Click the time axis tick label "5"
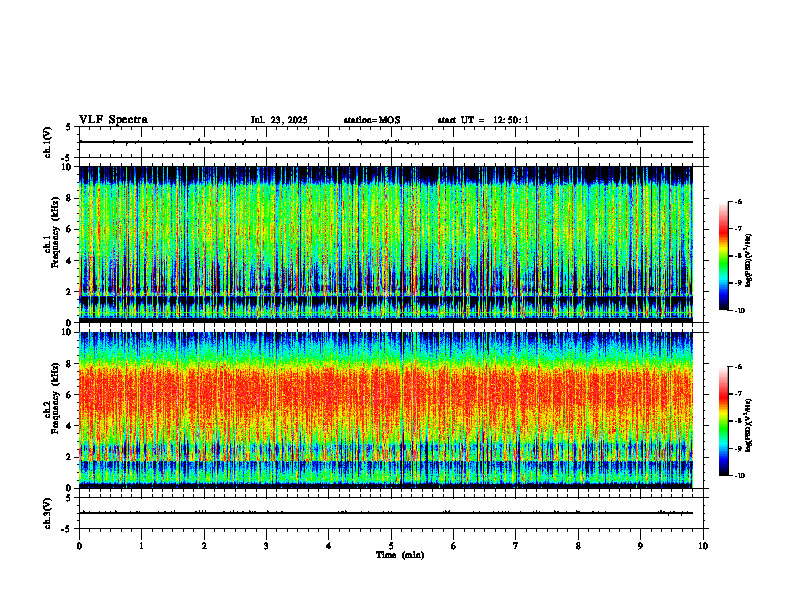 (391, 546)
